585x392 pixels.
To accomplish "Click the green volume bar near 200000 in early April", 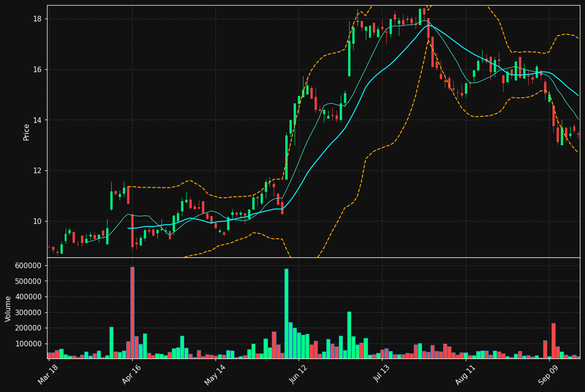I will (111, 343).
